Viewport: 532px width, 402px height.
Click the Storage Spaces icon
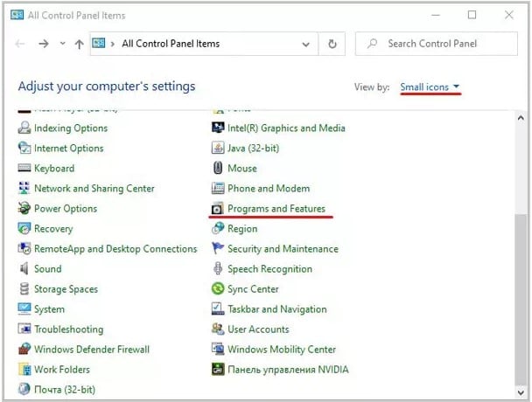24,288
